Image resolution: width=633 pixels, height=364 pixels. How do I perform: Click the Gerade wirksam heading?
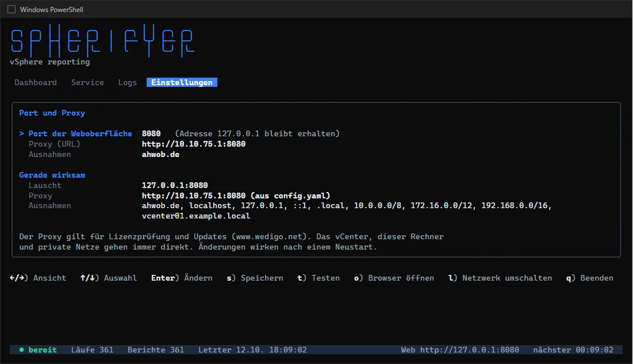(52, 175)
